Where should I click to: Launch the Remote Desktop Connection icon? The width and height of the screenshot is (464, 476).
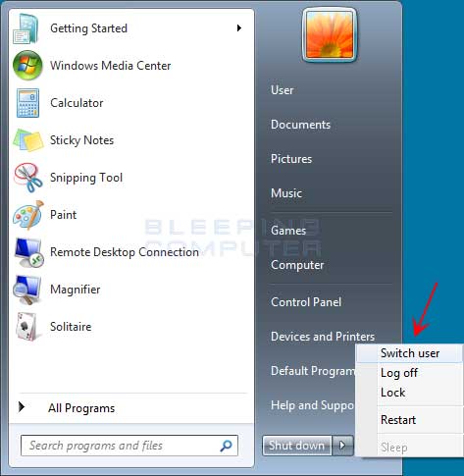28,252
